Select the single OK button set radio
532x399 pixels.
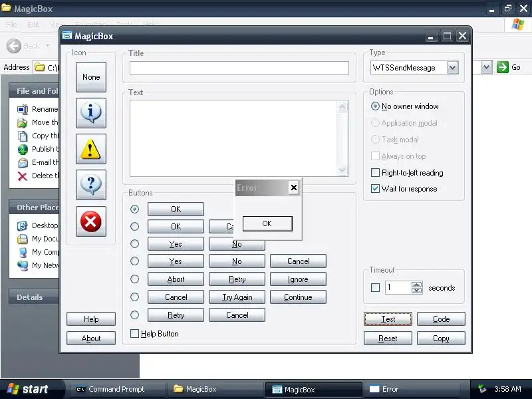(135, 209)
